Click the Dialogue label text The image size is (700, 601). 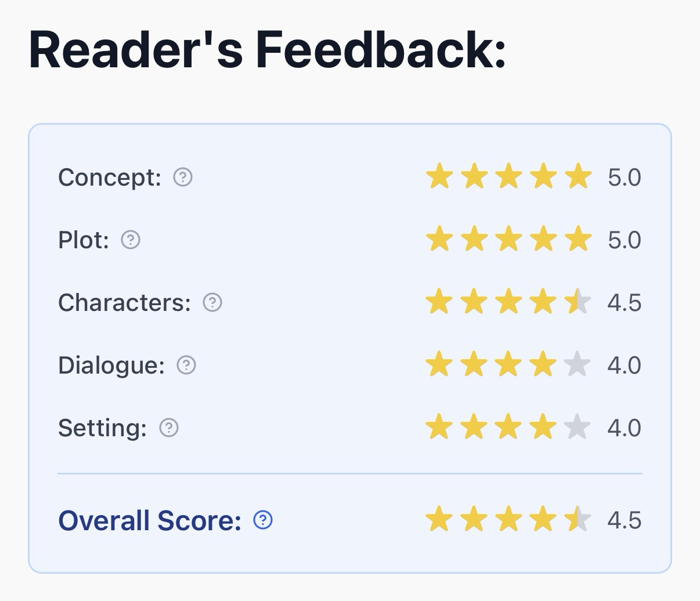[x=111, y=365]
